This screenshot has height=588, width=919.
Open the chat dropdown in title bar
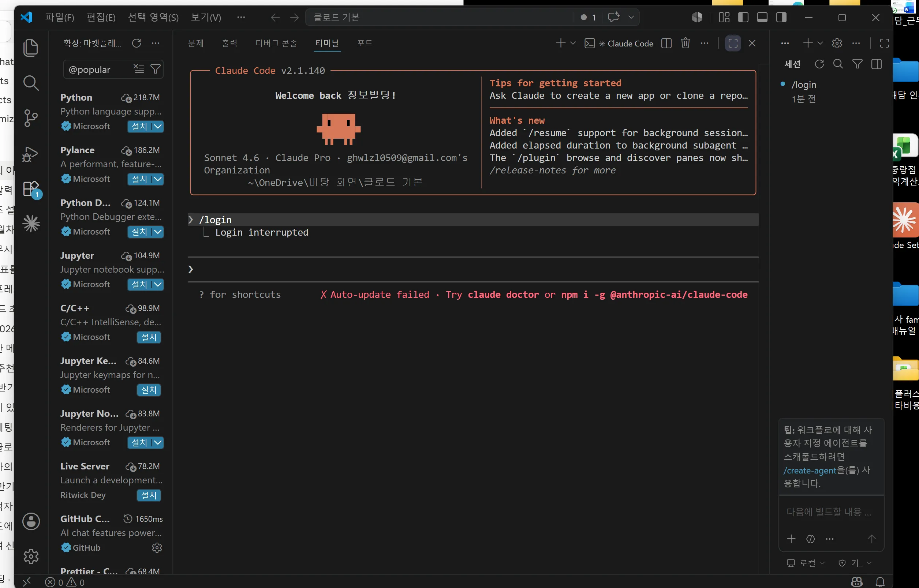click(631, 17)
